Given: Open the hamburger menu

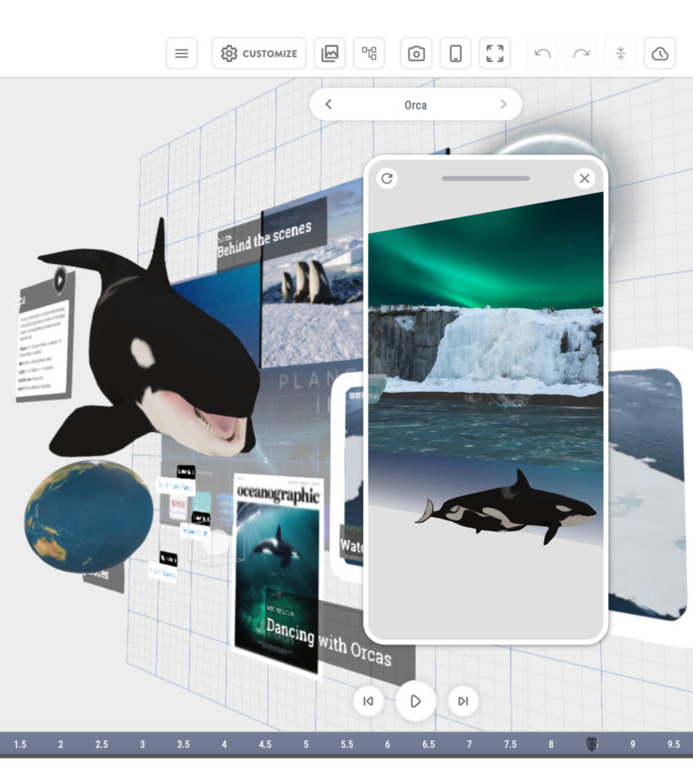Looking at the screenshot, I should coord(181,53).
